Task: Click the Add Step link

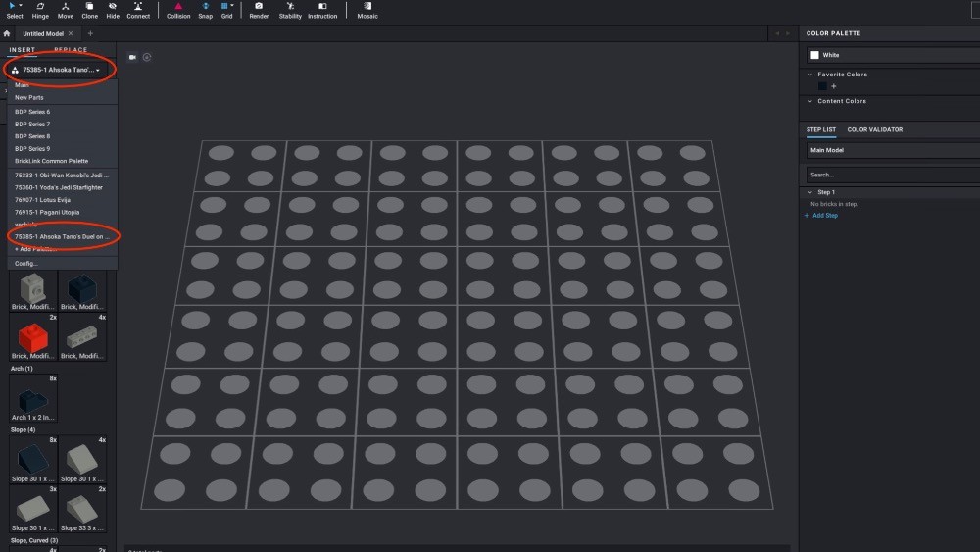Action: coord(821,216)
